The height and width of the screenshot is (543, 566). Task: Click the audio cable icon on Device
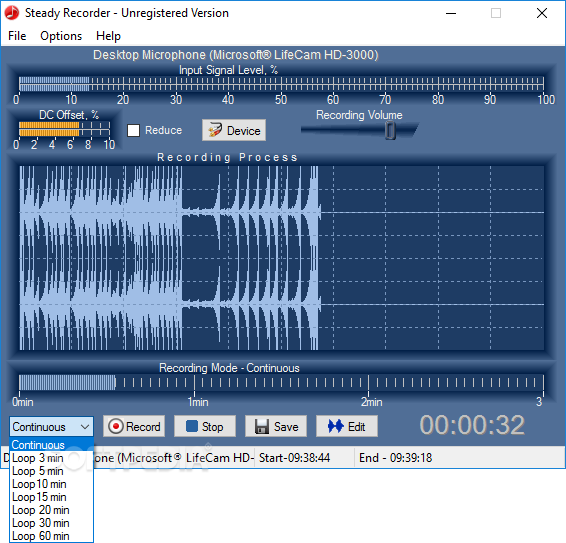point(215,130)
